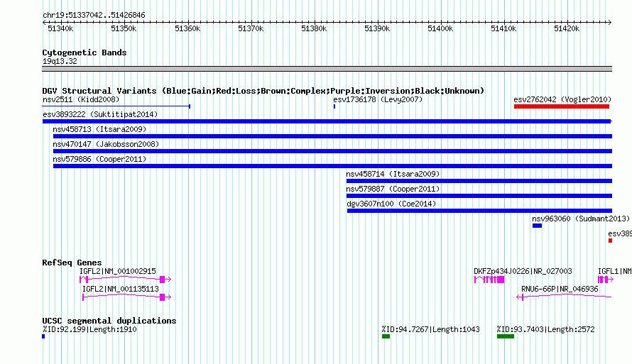Click the RNU6-66P|NR_046936 gene label
This screenshot has height=364, width=632.
pyautogui.click(x=560, y=289)
